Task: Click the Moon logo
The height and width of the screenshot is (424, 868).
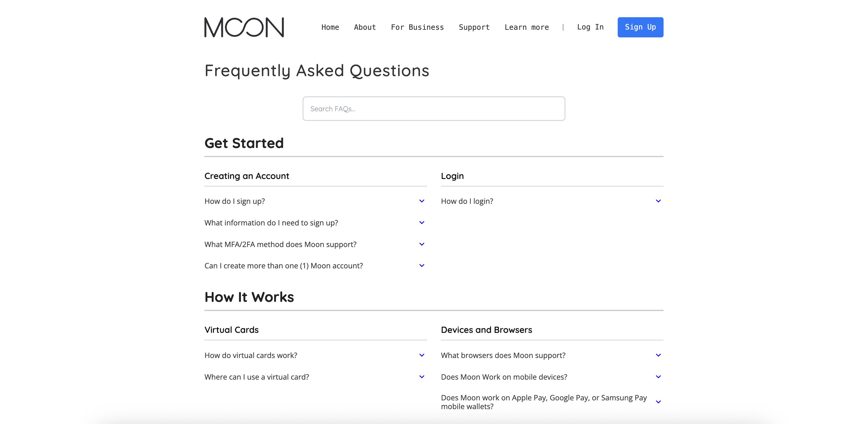Action: click(244, 27)
